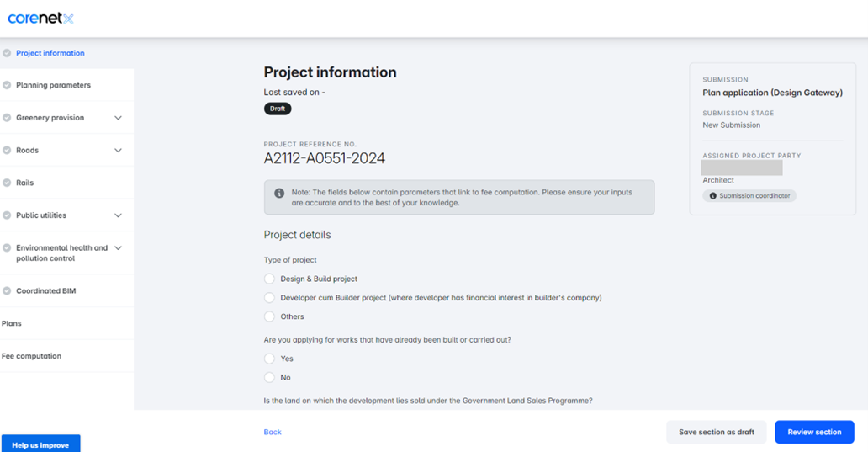Click the CORENET X logo

(x=40, y=19)
